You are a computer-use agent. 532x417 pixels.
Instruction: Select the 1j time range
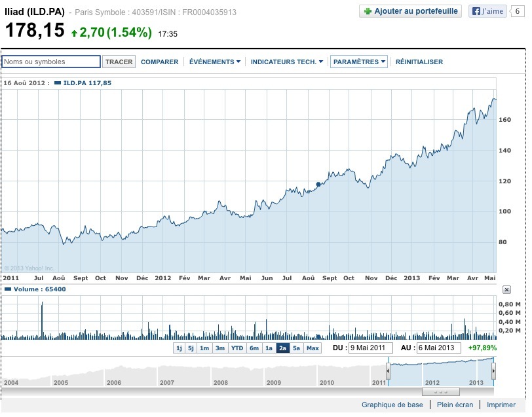click(179, 348)
